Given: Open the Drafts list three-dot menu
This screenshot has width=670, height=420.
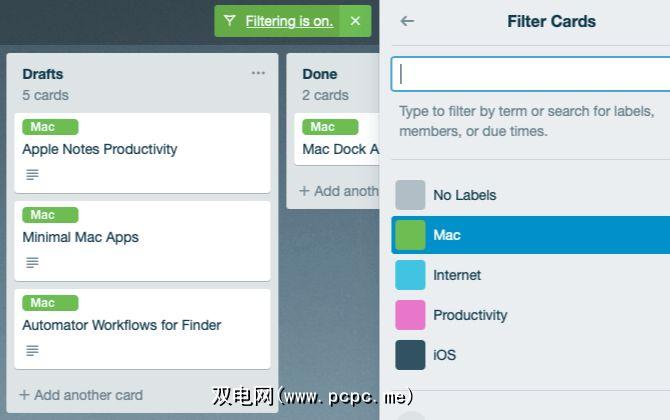Looking at the screenshot, I should tap(258, 73).
